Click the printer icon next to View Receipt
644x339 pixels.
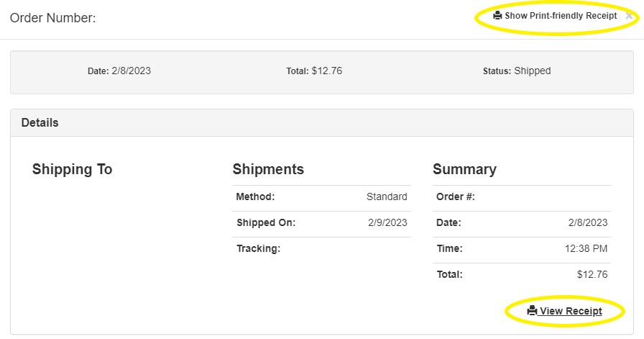[532, 310]
